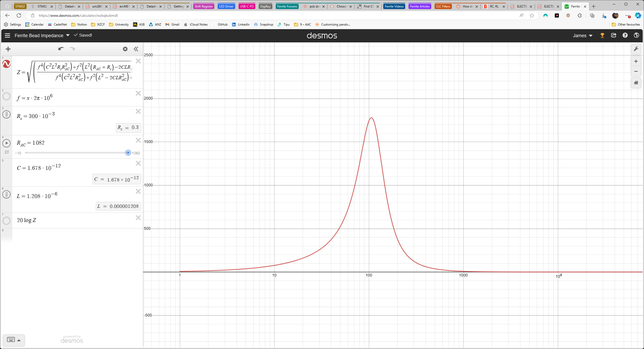644x349 pixels.
Task: Add a new expression with plus button
Action: [x=8, y=49]
